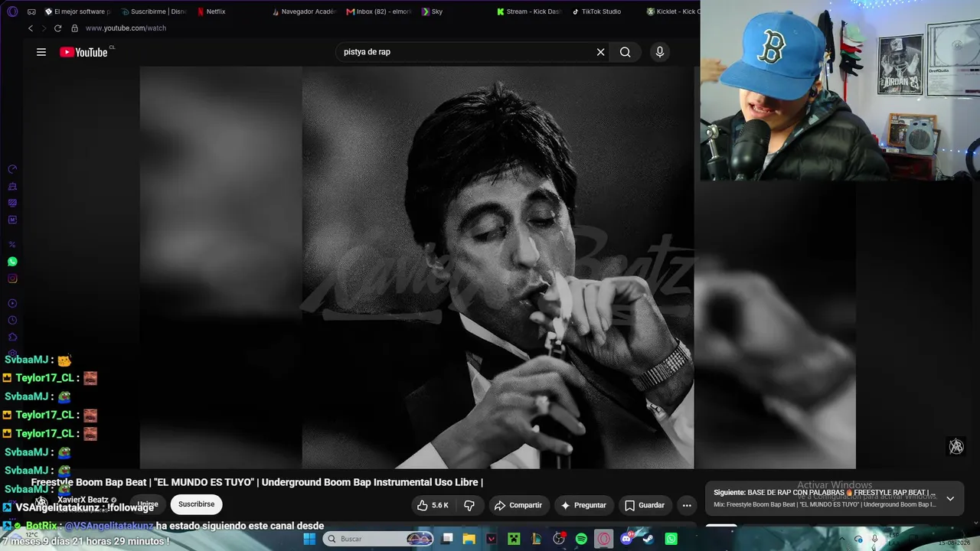Show hidden tray icons with the chevron
Image resolution: width=980 pixels, height=551 pixels.
click(x=843, y=539)
